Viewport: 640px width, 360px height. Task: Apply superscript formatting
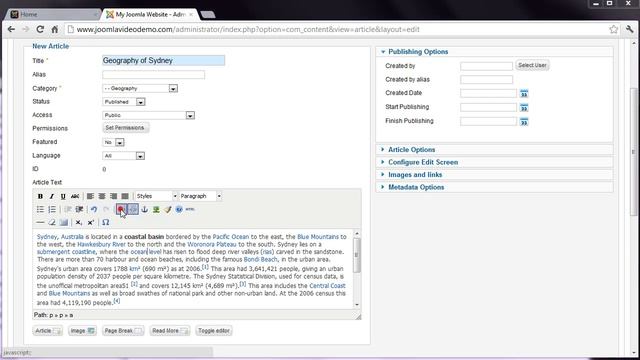pos(91,222)
